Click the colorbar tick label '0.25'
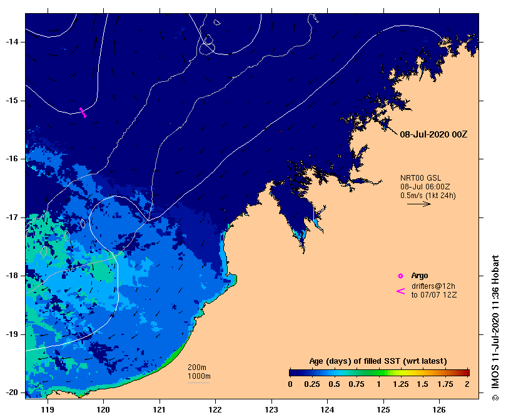This screenshot has height=420, width=506. 311,384
